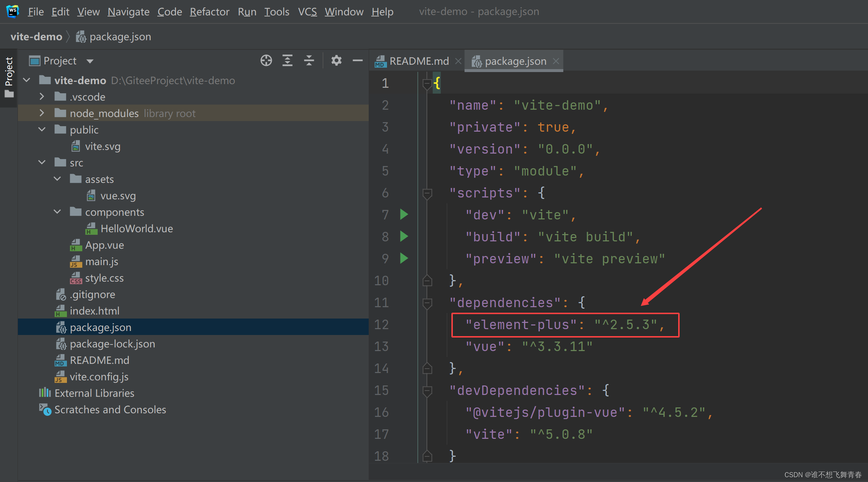
Task: Close the README.md editor tab
Action: point(458,61)
